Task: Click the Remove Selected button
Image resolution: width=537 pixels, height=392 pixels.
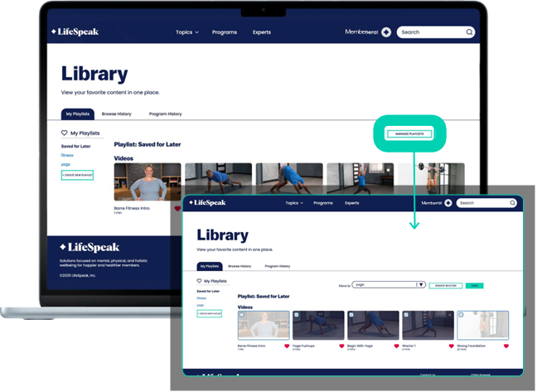Action: click(x=445, y=284)
